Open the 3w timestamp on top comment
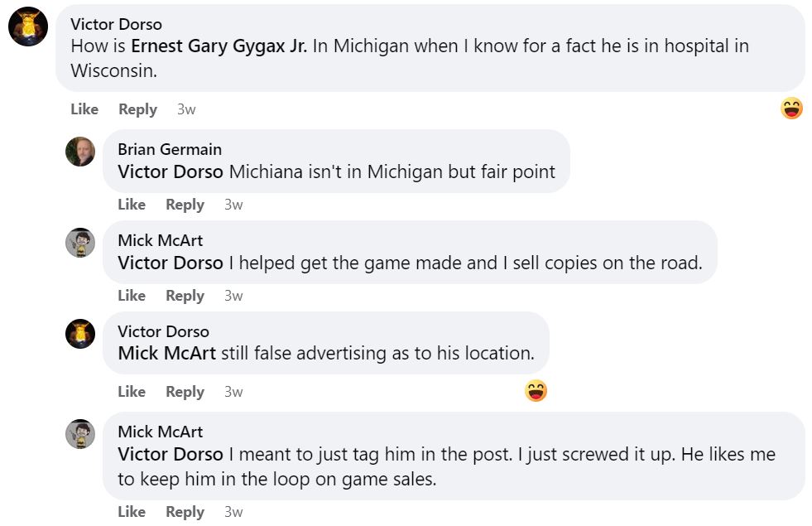 click(x=186, y=109)
